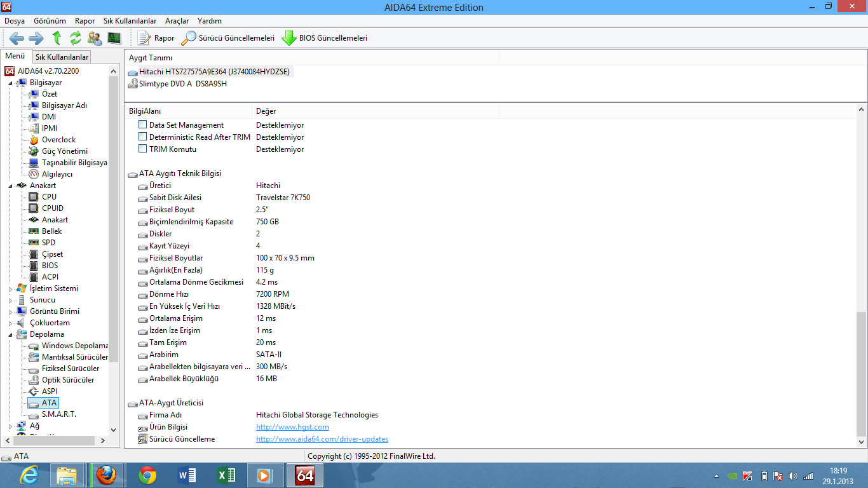The height and width of the screenshot is (488, 868).
Task: Expand the Çokluortam tree node
Action: point(10,323)
